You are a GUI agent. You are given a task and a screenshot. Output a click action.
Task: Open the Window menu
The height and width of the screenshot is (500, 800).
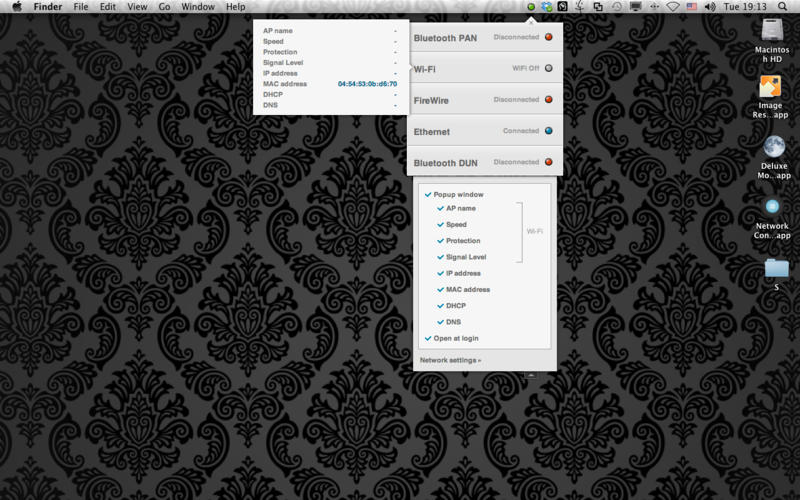click(198, 7)
